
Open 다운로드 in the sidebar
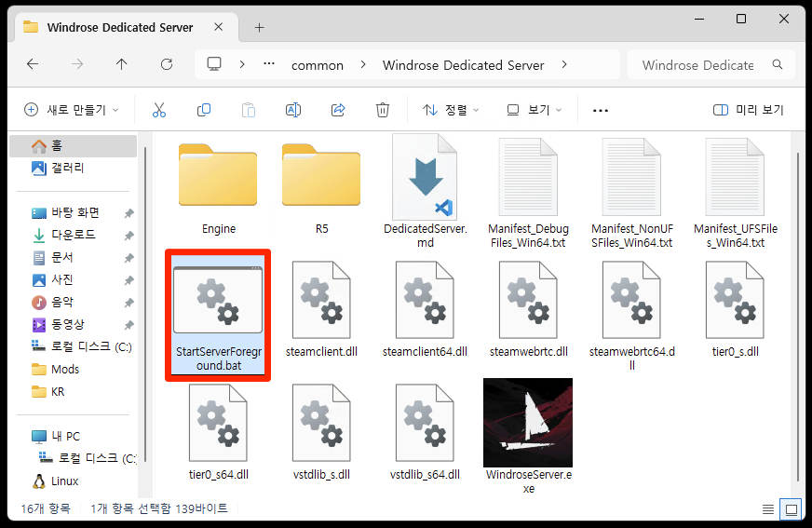73,235
